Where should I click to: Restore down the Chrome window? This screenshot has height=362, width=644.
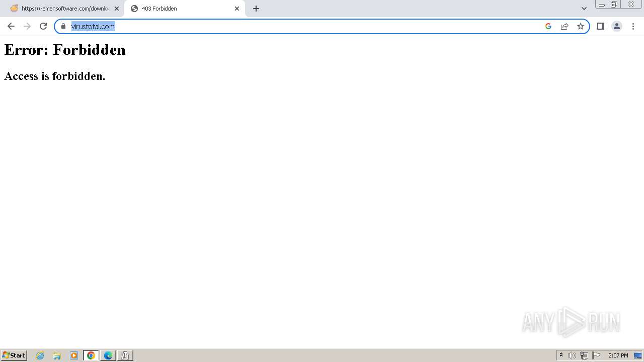click(614, 5)
